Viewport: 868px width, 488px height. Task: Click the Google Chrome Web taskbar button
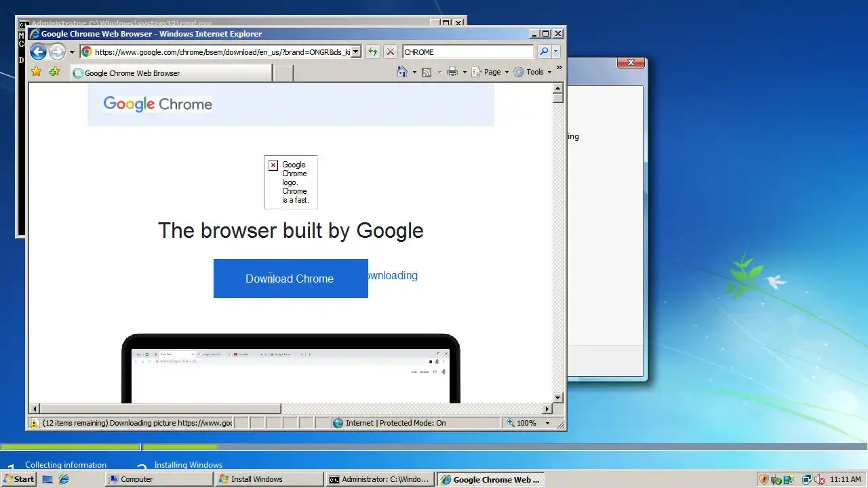click(x=490, y=479)
